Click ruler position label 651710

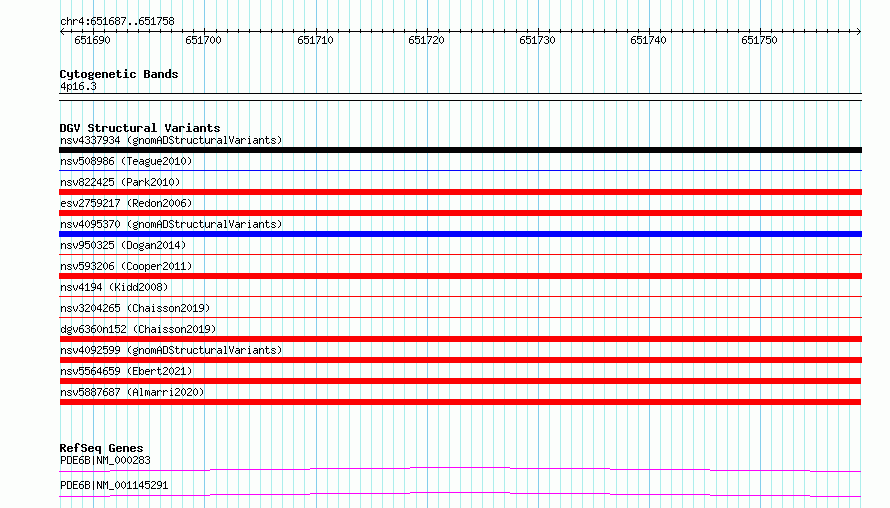[x=315, y=40]
